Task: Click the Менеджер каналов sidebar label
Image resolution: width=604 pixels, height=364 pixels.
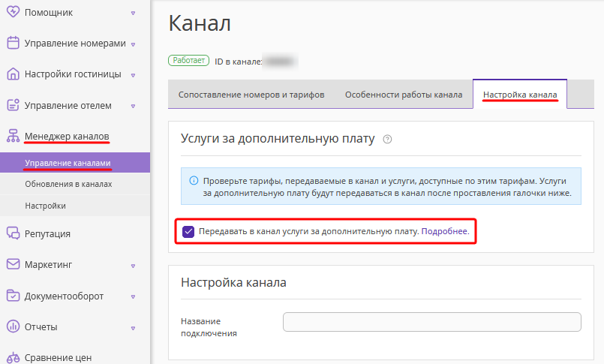Action: 67,136
